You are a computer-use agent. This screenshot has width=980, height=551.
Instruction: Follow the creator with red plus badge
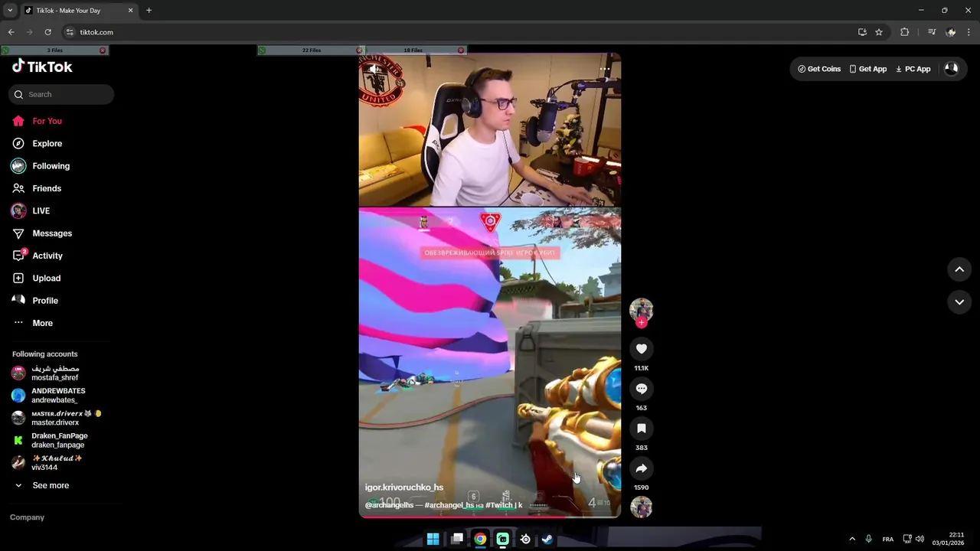[642, 323]
